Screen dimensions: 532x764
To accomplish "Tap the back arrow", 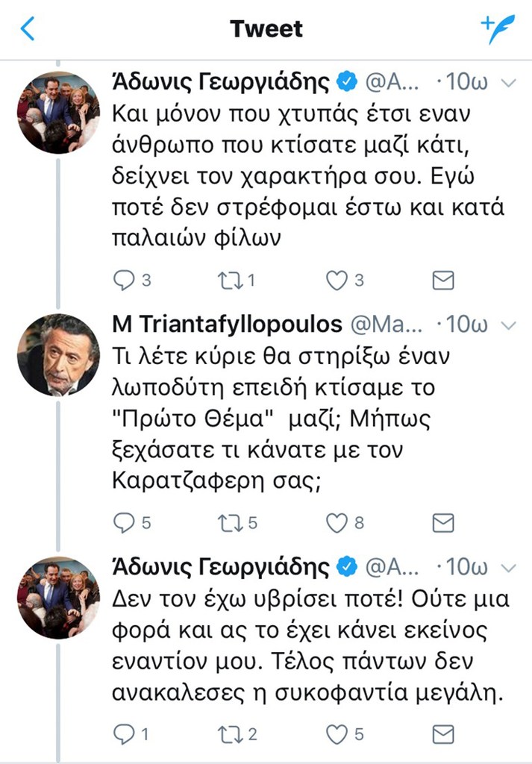I will (x=28, y=29).
